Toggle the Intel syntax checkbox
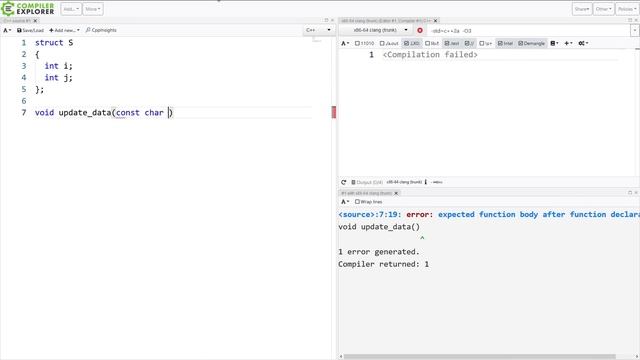Image resolution: width=640 pixels, height=360 pixels. click(505, 43)
